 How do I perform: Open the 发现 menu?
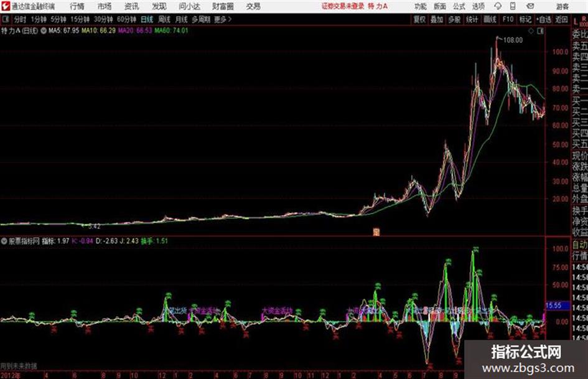[x=159, y=6]
